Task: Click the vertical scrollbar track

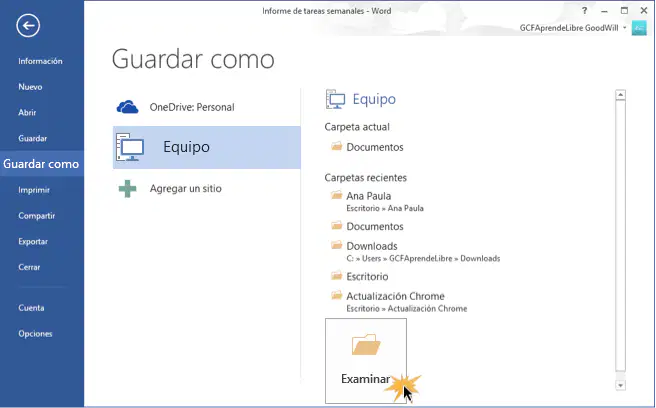Action: point(620,235)
